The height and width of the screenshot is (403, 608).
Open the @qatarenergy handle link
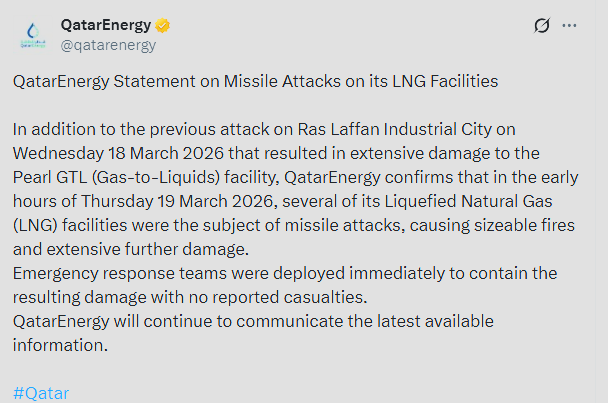[108, 44]
